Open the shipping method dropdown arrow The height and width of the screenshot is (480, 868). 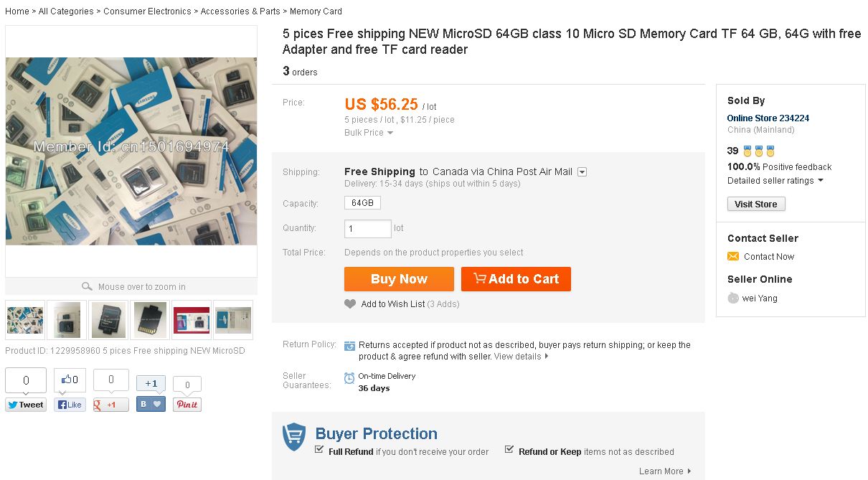[582, 171]
